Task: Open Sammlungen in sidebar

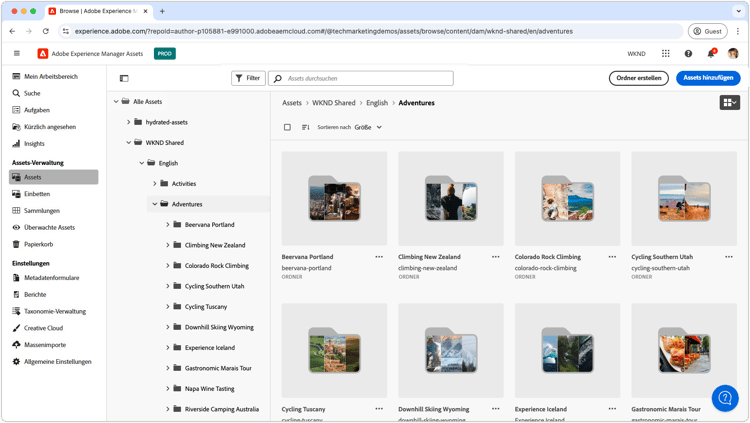Action: [35, 211]
